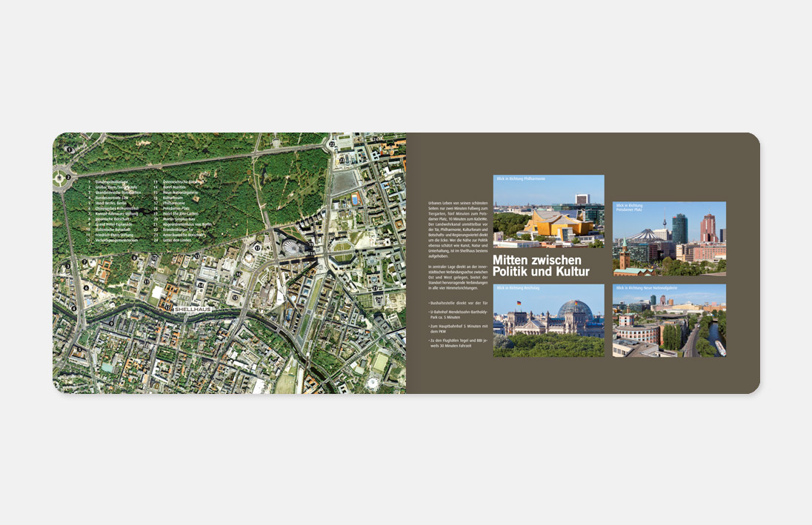This screenshot has height=525, width=812.
Task: Click legend entry '17 Philharmonie'
Action: coord(170,203)
